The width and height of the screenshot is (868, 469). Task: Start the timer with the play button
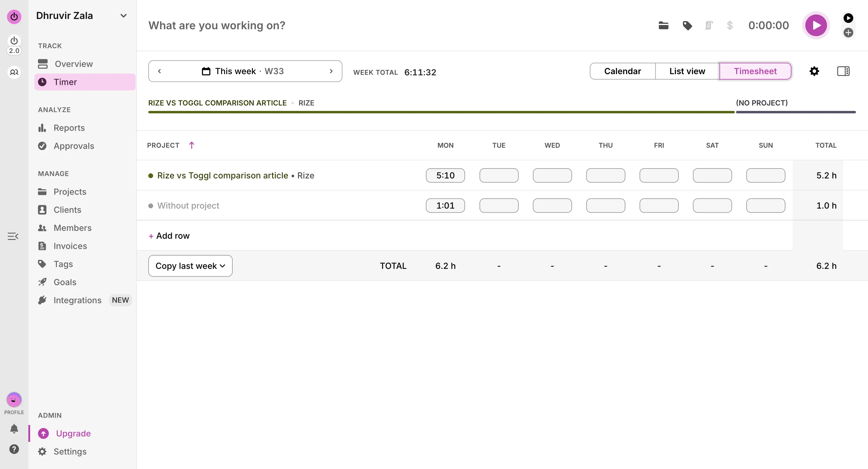[816, 25]
